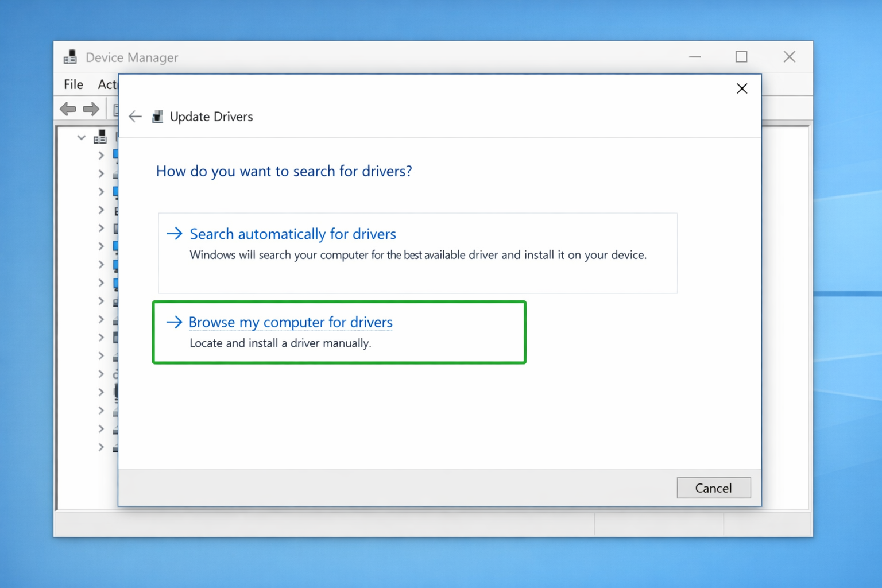Click the back arrow in the Update Drivers dialog
The width and height of the screenshot is (882, 588).
coord(134,116)
